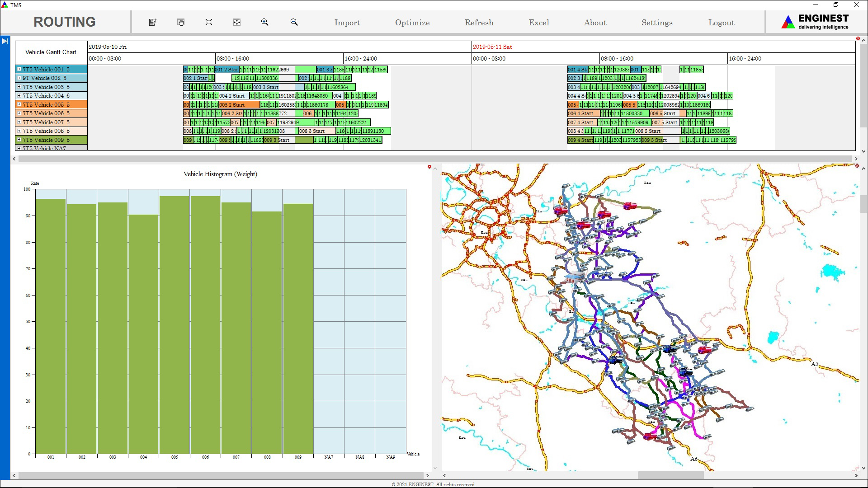
Task: Close the Vehicle Histogram panel red icon
Action: coord(429,167)
